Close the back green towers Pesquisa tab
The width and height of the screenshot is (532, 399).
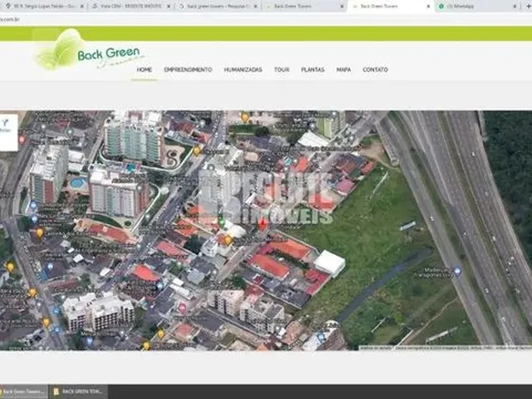coord(255,6)
